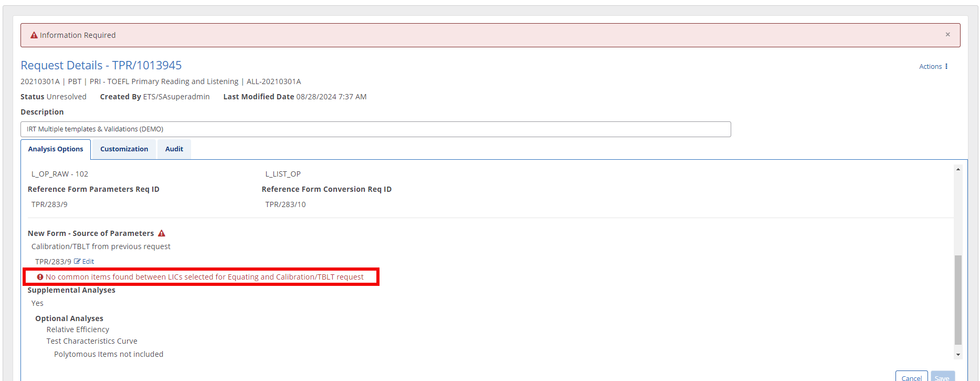Click the pencil edit icon beside Edit
The height and width of the screenshot is (381, 980).
click(x=77, y=262)
